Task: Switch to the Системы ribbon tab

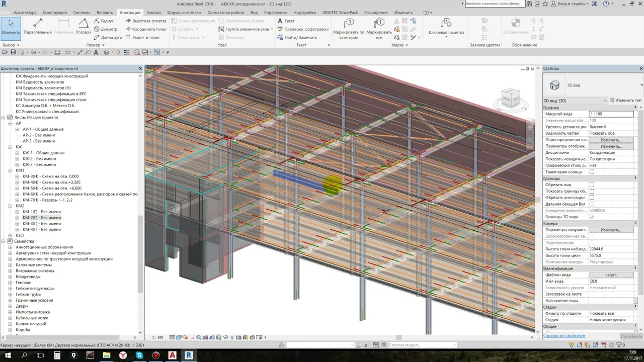Action: pyautogui.click(x=82, y=13)
